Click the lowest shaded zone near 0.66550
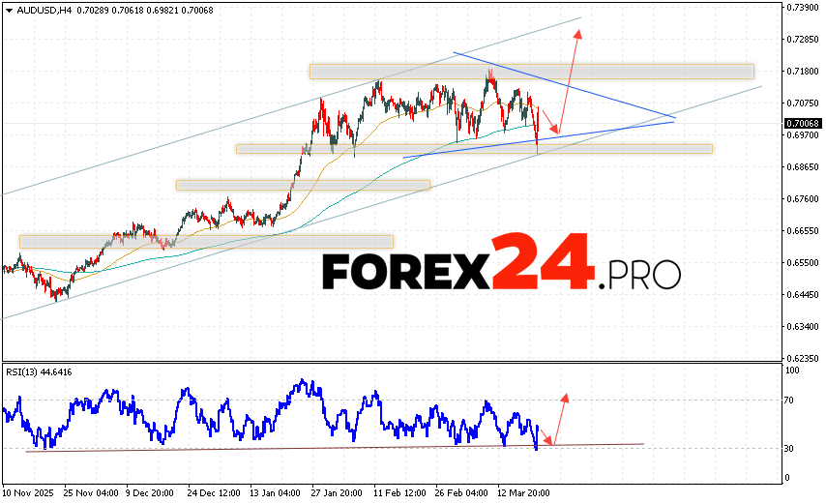Image resolution: width=826 pixels, height=504 pixels. [x=205, y=241]
